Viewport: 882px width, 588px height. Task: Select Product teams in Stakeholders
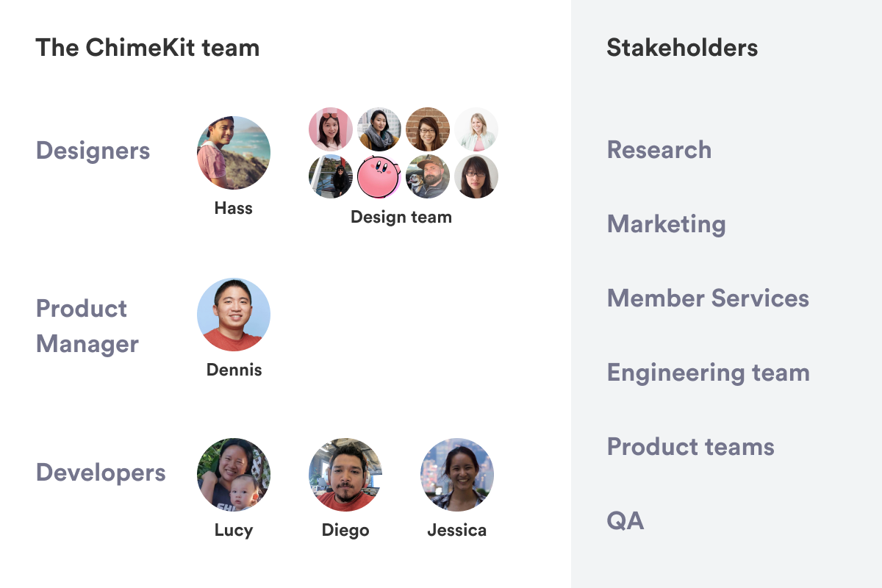[x=691, y=447]
